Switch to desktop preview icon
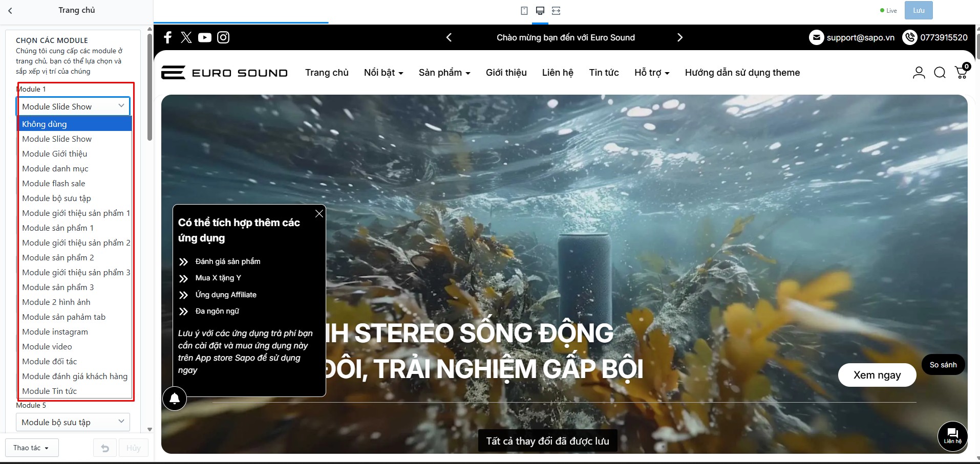Viewport: 980px width, 464px height. pyautogui.click(x=540, y=11)
